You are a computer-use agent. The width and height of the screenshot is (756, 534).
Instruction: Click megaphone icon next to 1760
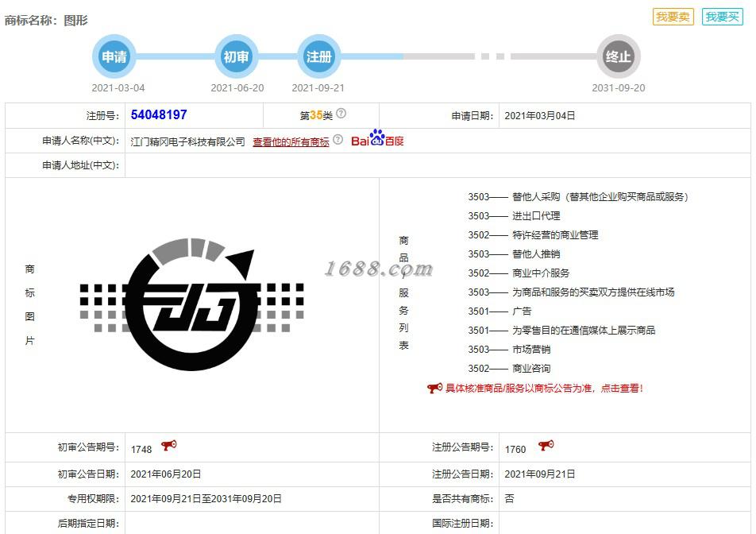546,445
